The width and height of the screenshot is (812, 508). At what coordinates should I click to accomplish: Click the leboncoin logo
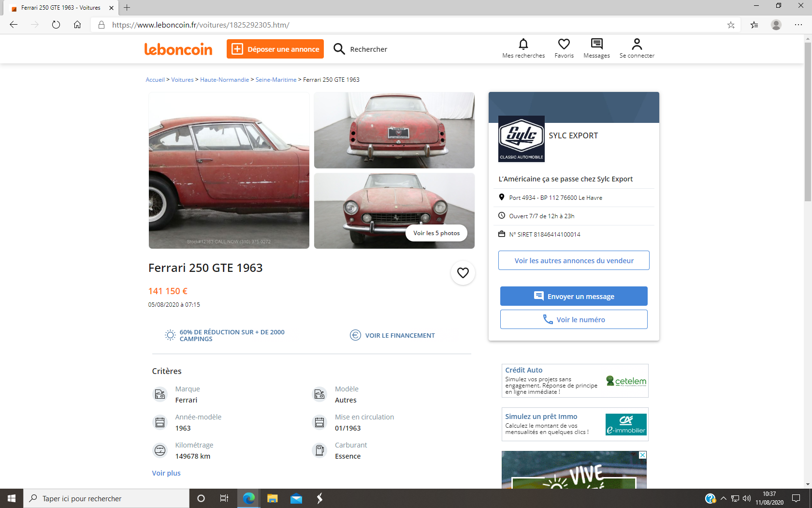point(178,49)
